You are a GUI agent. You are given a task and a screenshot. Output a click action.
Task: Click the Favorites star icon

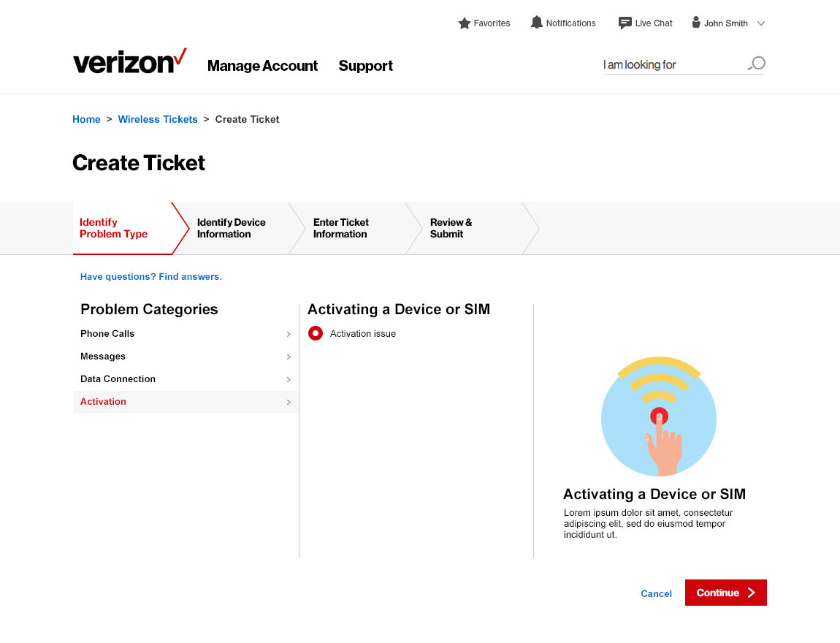tap(464, 23)
